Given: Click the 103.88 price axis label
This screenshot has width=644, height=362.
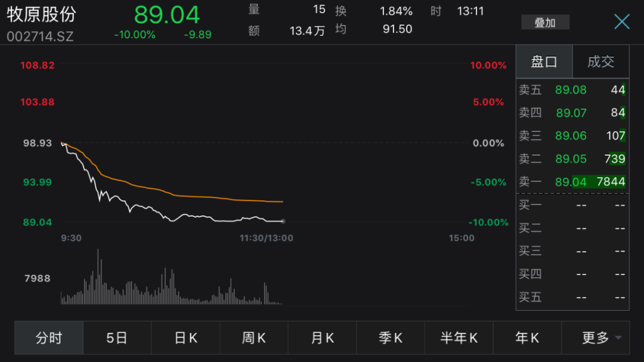Looking at the screenshot, I should pyautogui.click(x=38, y=102).
